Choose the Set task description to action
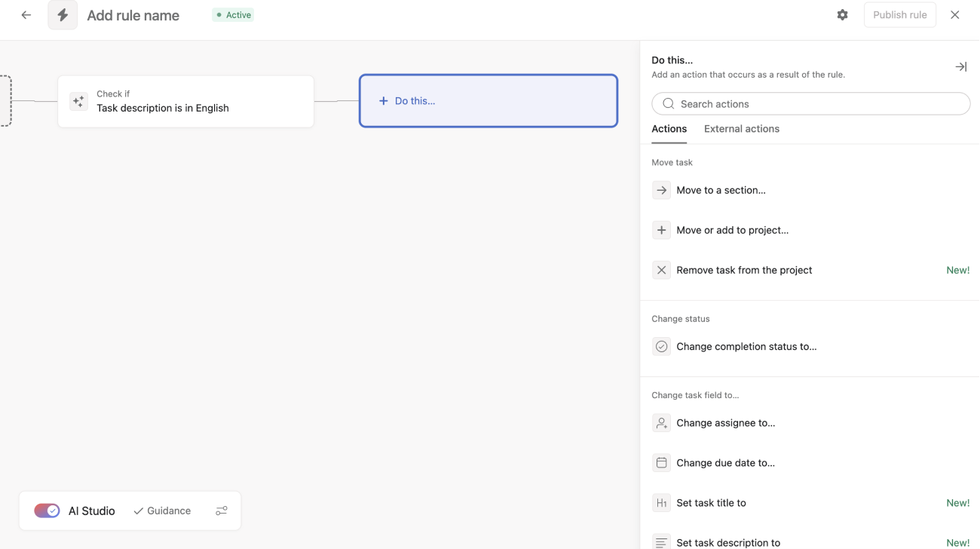Screen dimensions: 980x549 [727, 542]
